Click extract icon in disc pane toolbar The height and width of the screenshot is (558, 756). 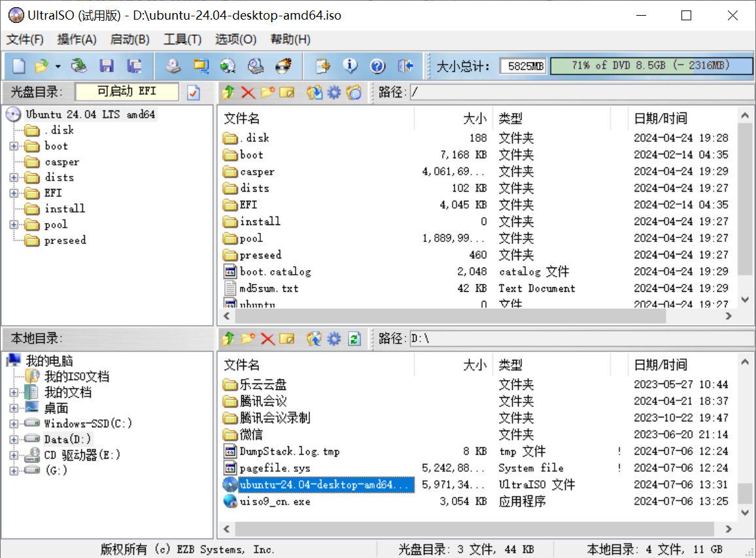tap(315, 92)
